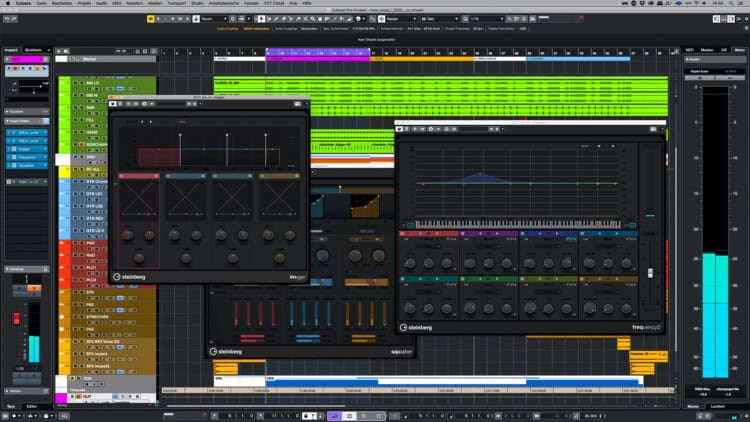Image resolution: width=750 pixels, height=422 pixels.
Task: Click the yellow delay compensation button
Action: point(151,19)
